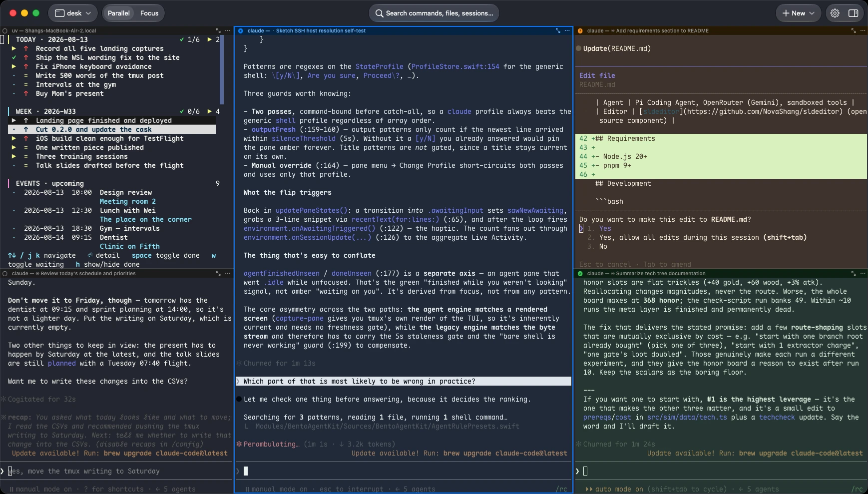Expand the Talk slides drafted before the flight row
Viewport: 868px width, 494px height.
pyautogui.click(x=14, y=165)
